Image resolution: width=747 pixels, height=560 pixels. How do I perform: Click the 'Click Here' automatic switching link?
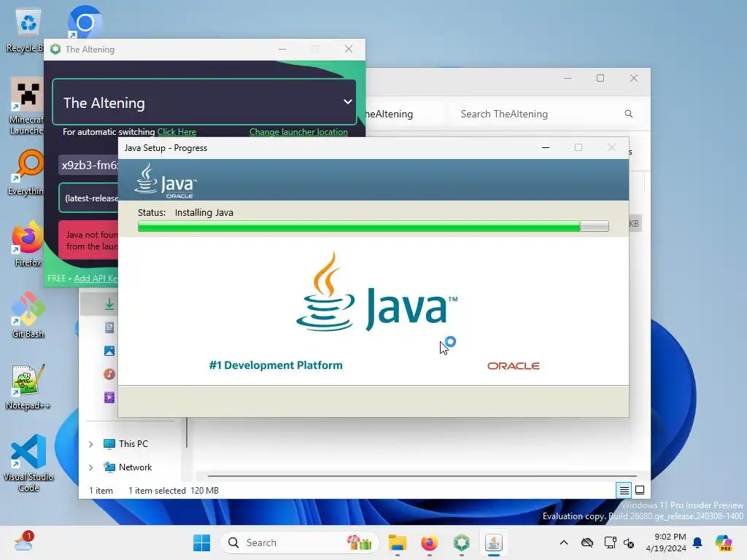pos(177,132)
